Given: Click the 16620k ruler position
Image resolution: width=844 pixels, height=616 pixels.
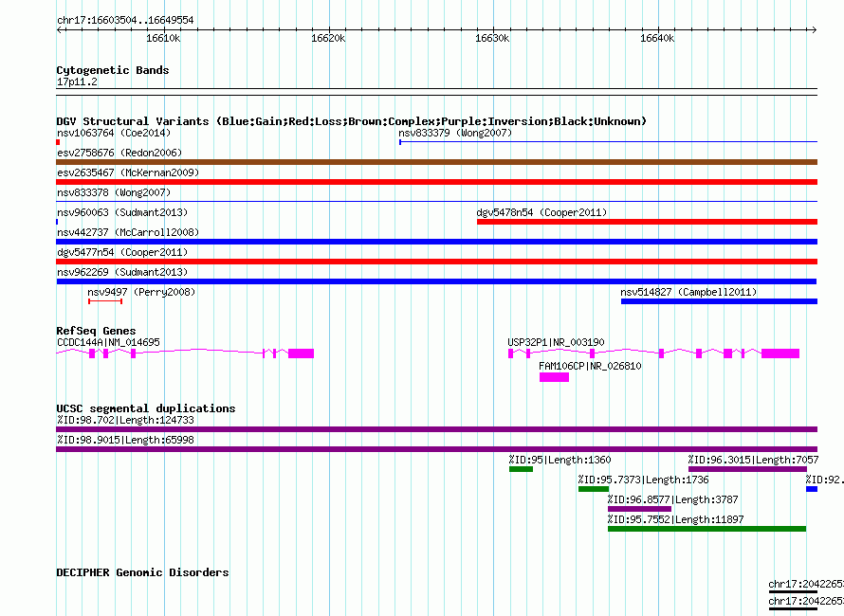Looking at the screenshot, I should 328,38.
